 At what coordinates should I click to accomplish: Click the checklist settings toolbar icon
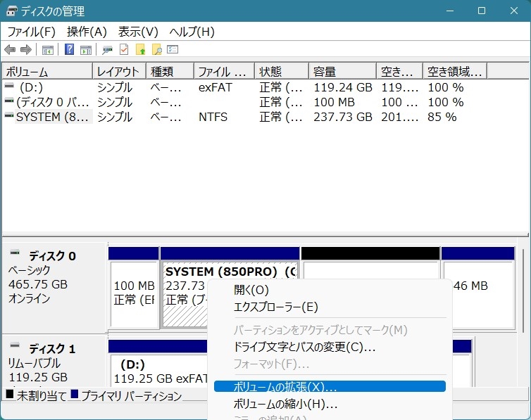pyautogui.click(x=173, y=50)
